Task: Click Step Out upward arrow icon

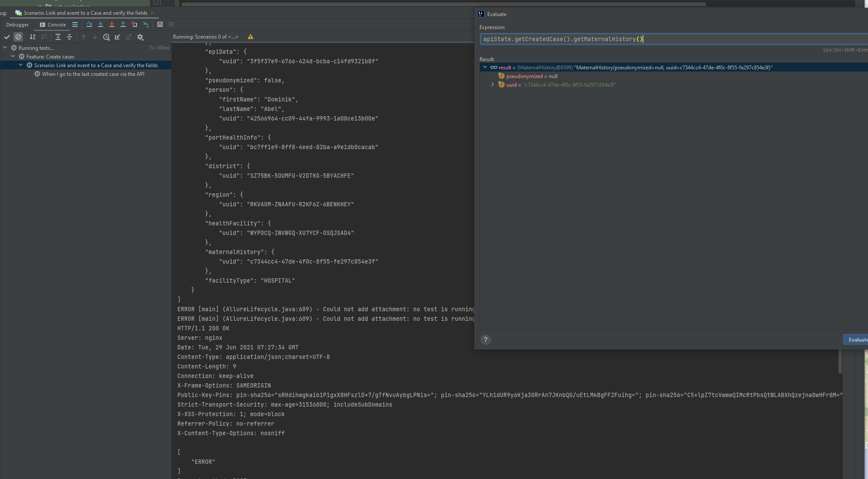Action: 123,25
